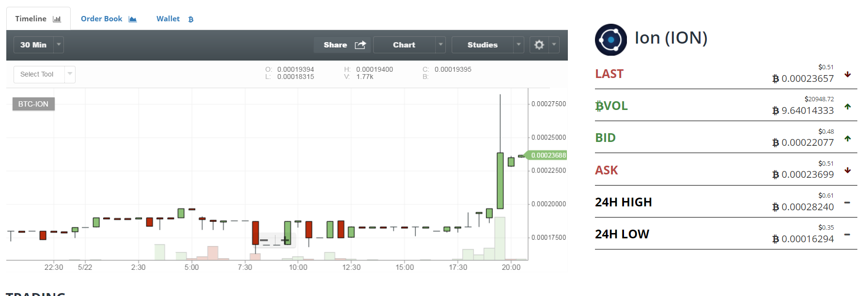Click the dash indicator beside 24H LOW
The width and height of the screenshot is (868, 296).
847,234
